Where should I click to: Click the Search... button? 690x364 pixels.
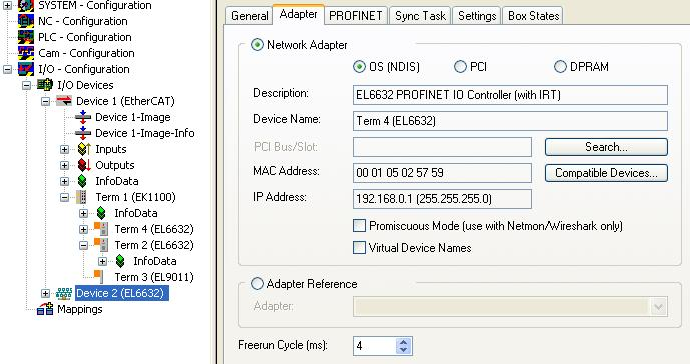606,147
